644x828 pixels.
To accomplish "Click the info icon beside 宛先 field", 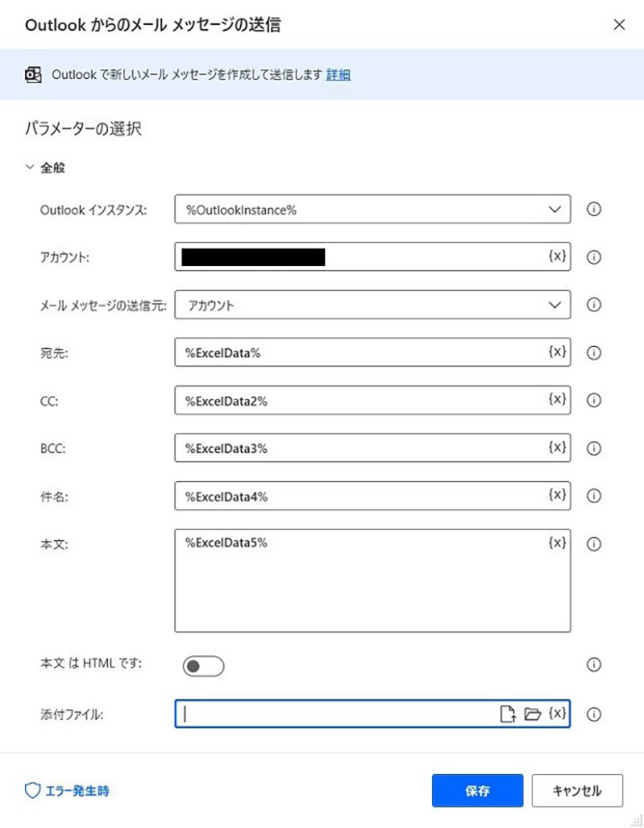I will [594, 353].
